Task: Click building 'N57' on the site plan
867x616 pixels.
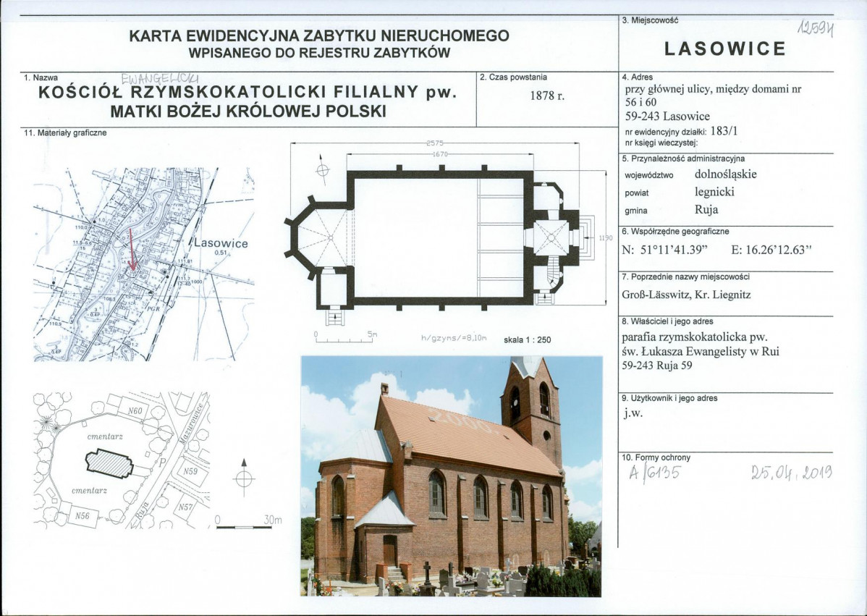Action: (186, 507)
